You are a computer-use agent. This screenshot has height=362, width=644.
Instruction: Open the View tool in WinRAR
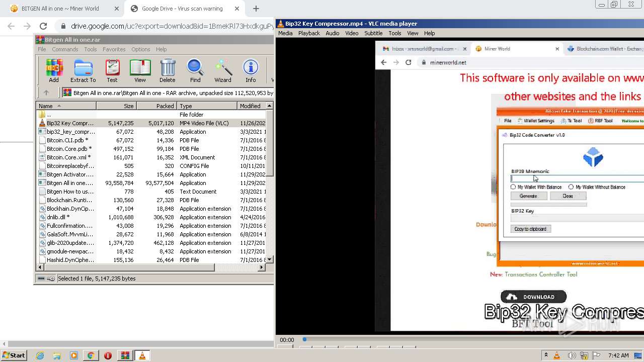(x=140, y=71)
